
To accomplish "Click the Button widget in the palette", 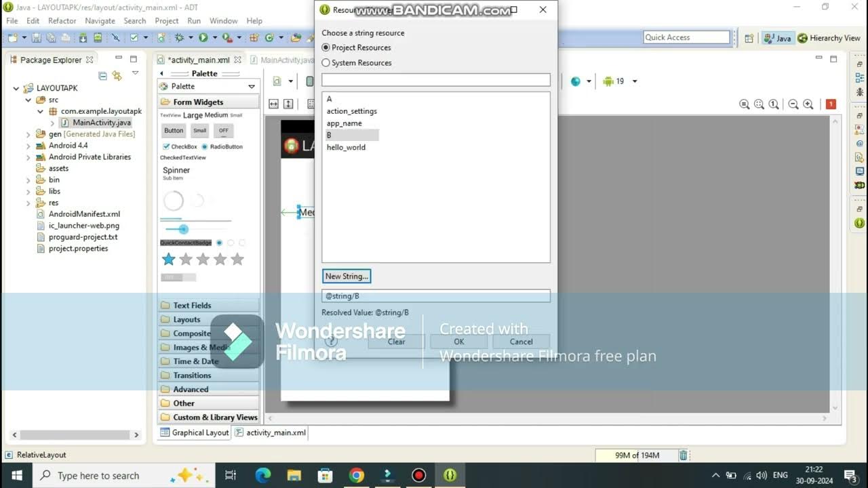I will (174, 130).
